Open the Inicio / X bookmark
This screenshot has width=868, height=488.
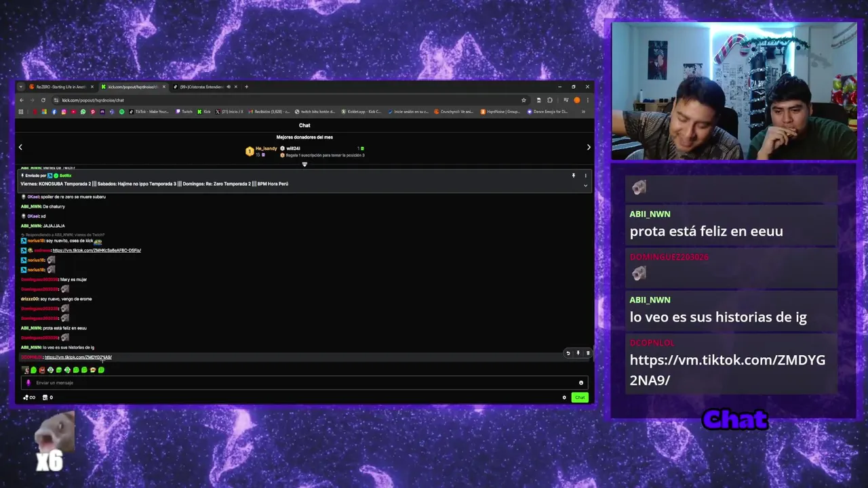231,112
